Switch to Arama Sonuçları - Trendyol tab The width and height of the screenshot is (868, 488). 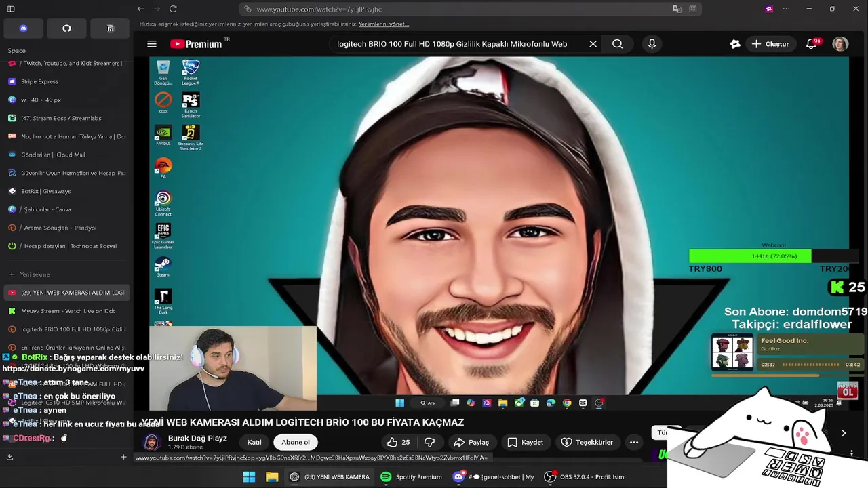click(x=66, y=228)
